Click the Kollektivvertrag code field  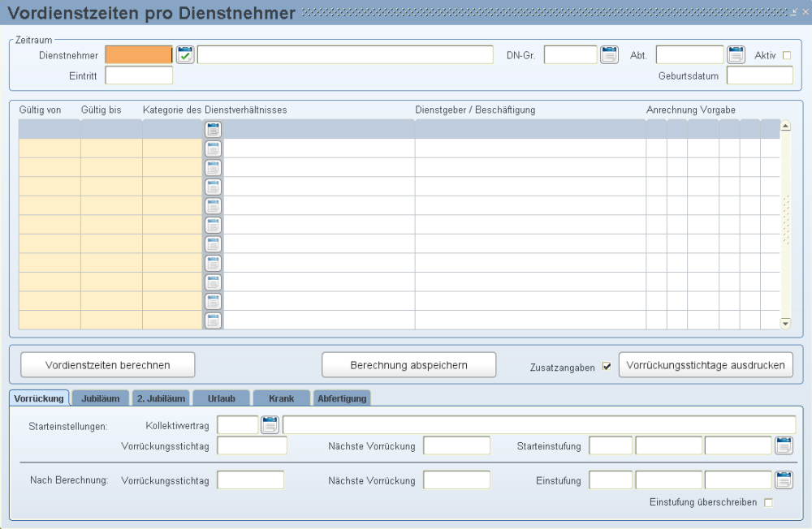(238, 425)
